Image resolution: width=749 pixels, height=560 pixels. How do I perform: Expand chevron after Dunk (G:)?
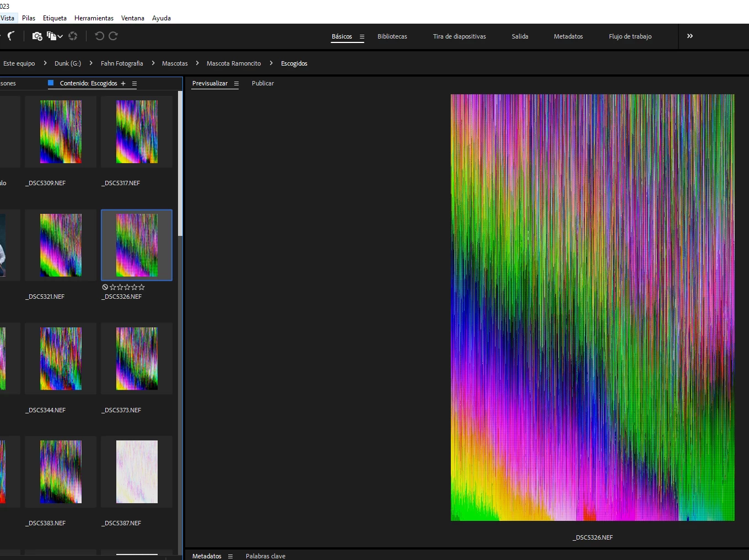pyautogui.click(x=91, y=63)
